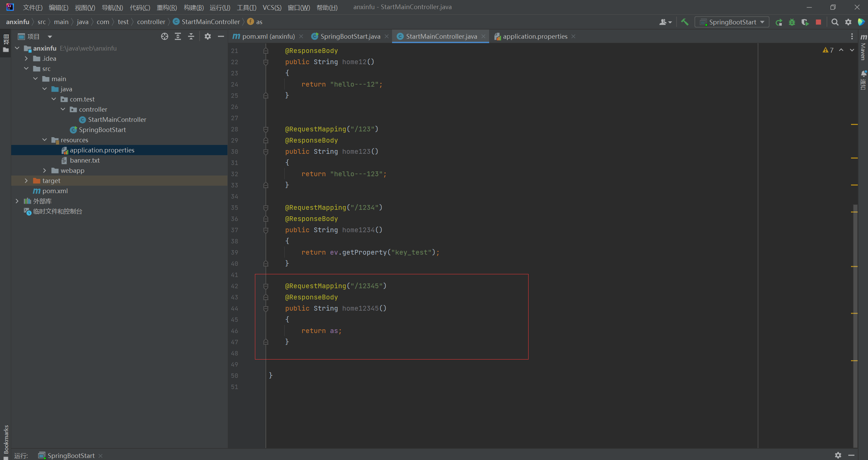Screen dimensions: 868x460
Task: Open the 重构(R) menu
Action: point(166,7)
